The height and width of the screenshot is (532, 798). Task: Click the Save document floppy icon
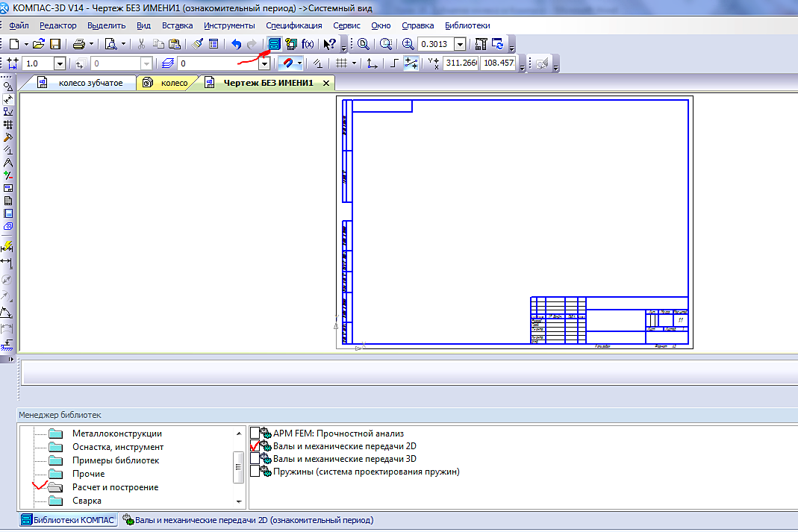pos(54,44)
